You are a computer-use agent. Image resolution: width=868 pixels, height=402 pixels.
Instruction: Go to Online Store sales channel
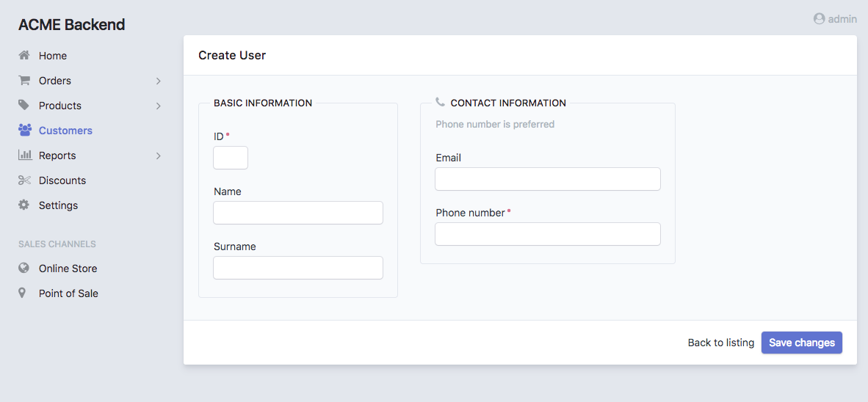68,268
